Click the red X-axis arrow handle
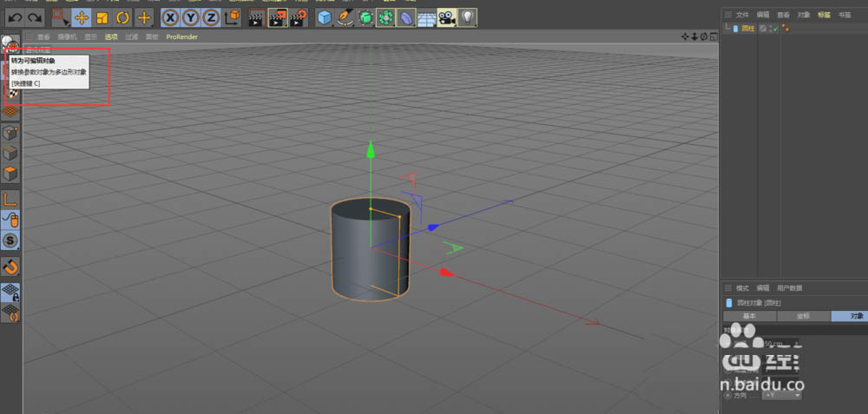Viewport: 868px width, 414px height. pos(446,273)
